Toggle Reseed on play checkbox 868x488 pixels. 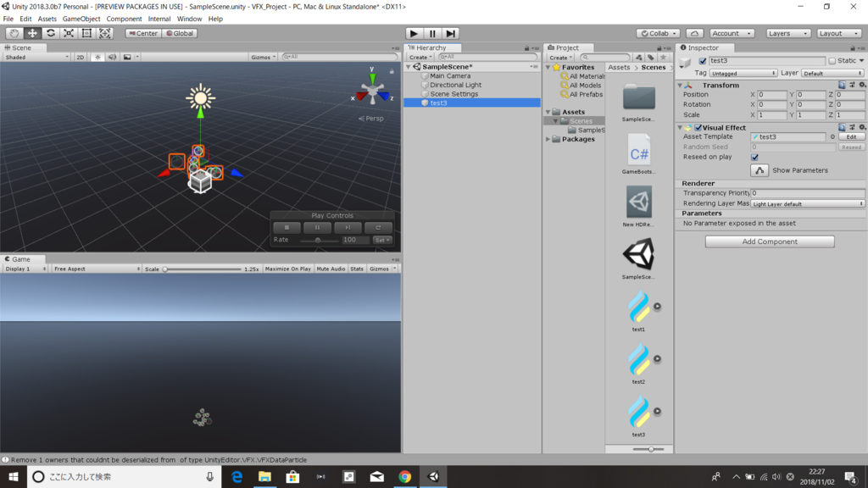(x=754, y=157)
